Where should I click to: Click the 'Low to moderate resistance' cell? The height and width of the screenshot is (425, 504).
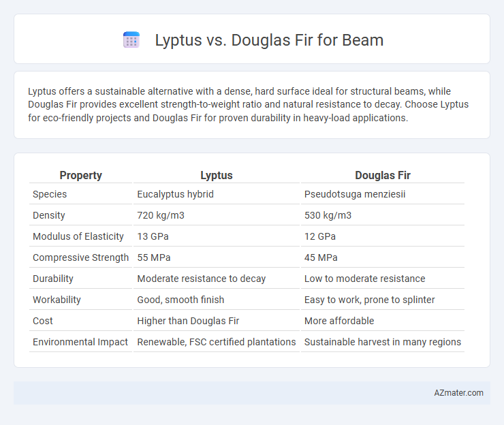click(x=365, y=279)
